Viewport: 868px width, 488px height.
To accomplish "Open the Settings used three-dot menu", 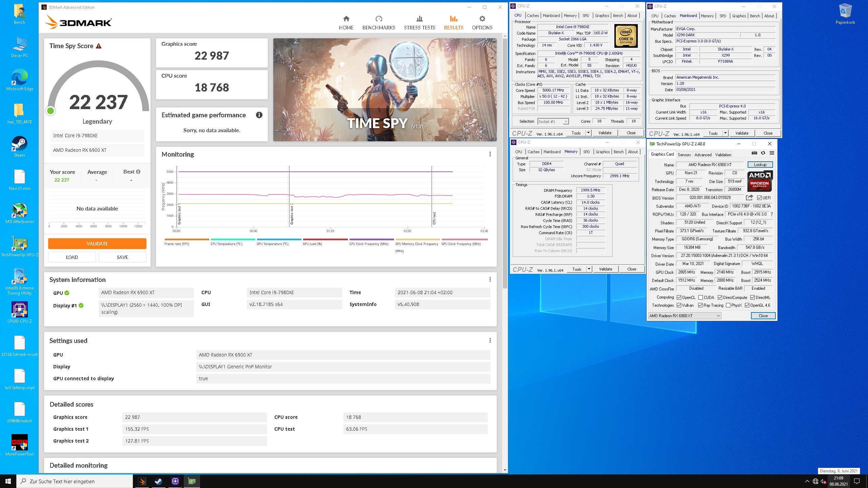I will point(490,341).
